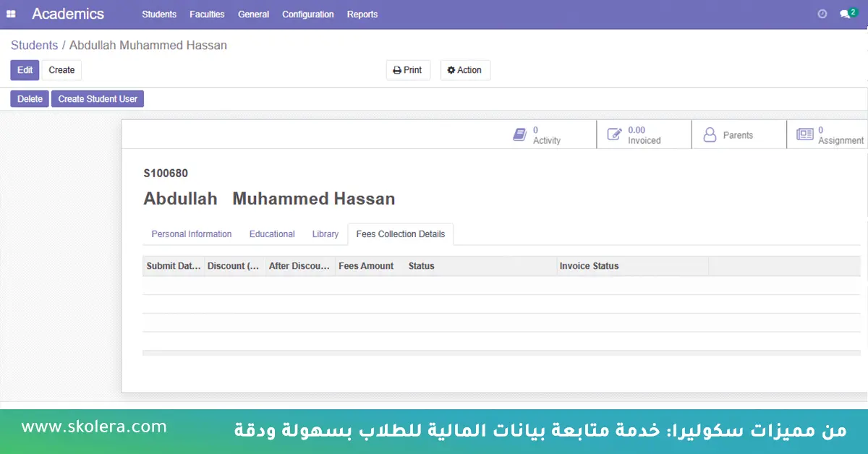Open the clock activities icon

pyautogui.click(x=822, y=14)
